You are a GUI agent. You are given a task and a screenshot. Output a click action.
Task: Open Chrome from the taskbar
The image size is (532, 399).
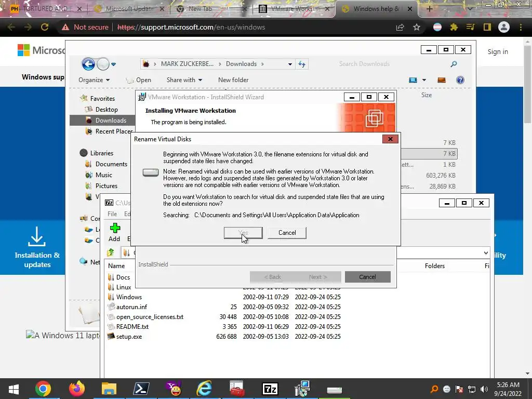[x=43, y=389]
